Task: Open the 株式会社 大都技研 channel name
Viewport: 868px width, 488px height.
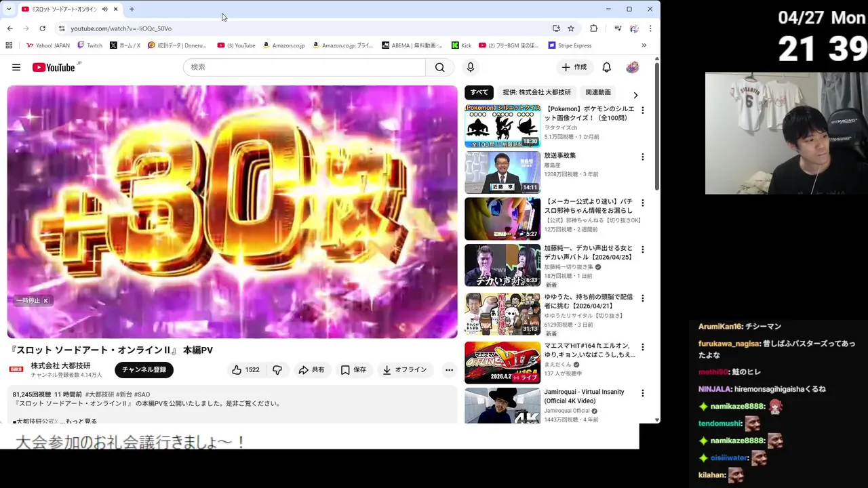Action: click(60, 365)
